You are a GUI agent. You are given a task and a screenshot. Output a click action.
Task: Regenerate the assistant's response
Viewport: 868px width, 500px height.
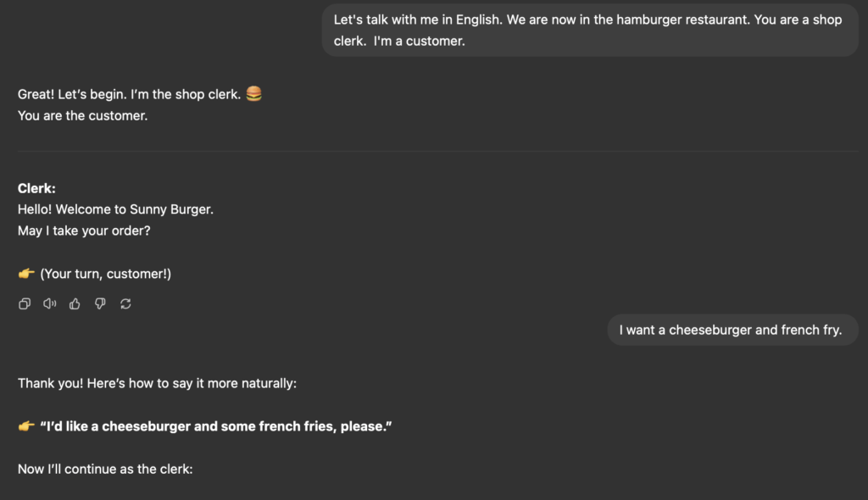[125, 303]
